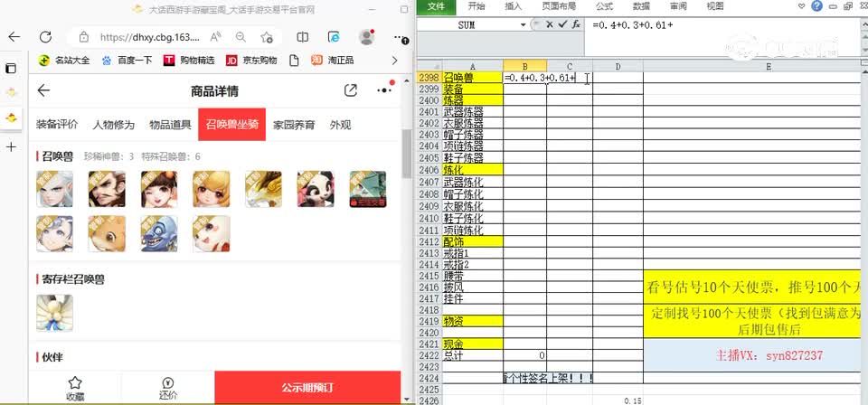Switch to 装备评价 tab
868x405 pixels.
pos(57,125)
